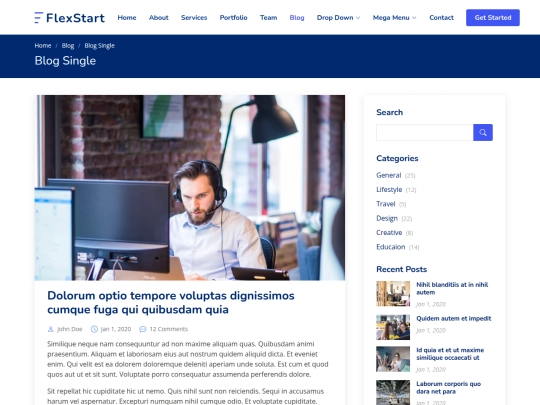Open the Quidem autem et impedit post
This screenshot has width=540, height=405.
[x=454, y=318]
